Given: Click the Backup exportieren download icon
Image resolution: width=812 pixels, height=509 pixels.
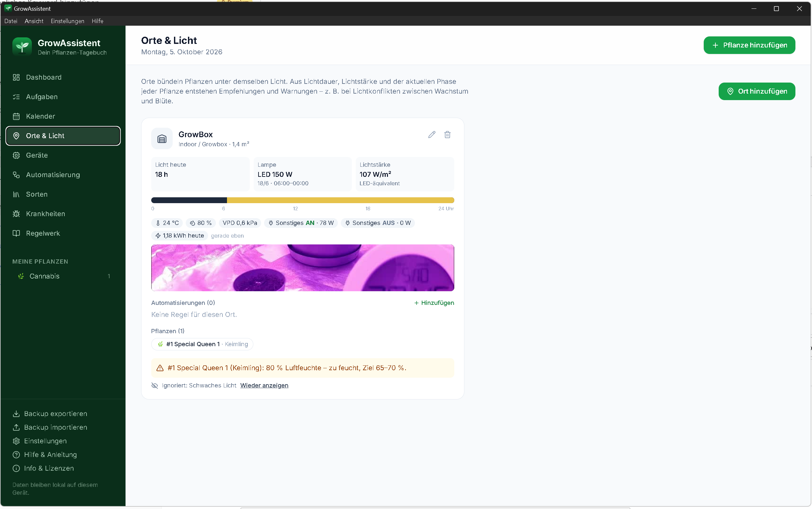Looking at the screenshot, I should (x=16, y=414).
